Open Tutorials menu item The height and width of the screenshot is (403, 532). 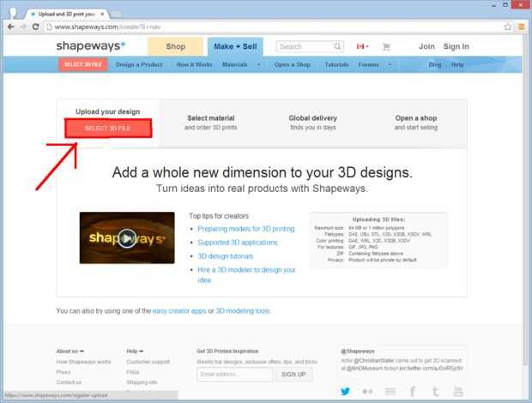pos(336,64)
